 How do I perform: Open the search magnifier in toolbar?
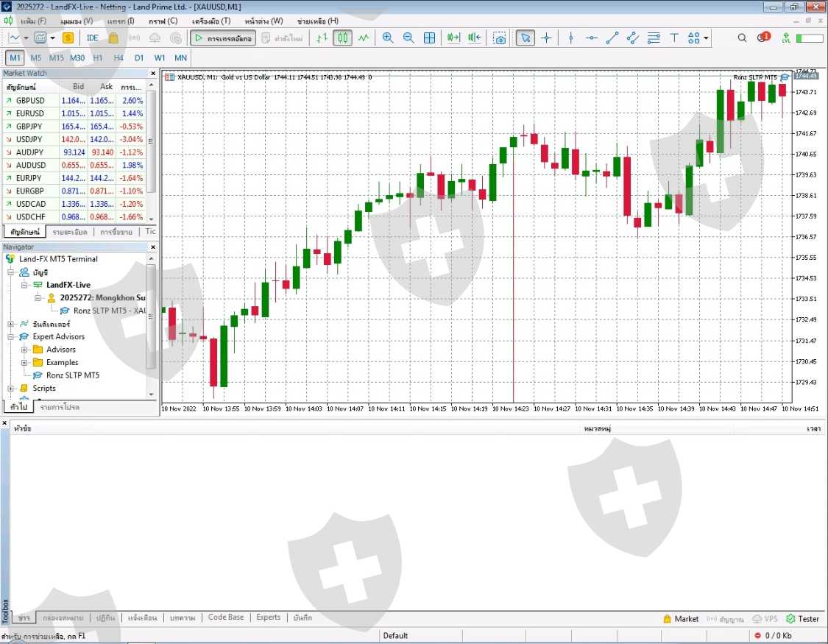tap(742, 38)
